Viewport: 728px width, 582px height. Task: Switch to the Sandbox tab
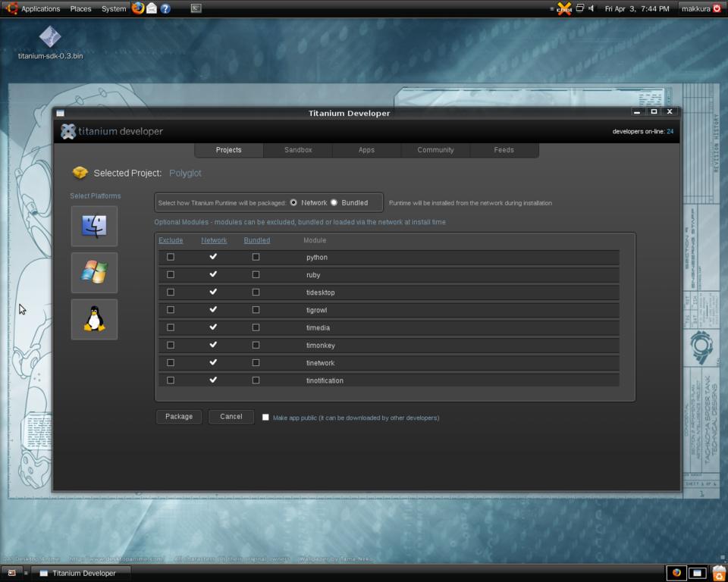coord(298,150)
